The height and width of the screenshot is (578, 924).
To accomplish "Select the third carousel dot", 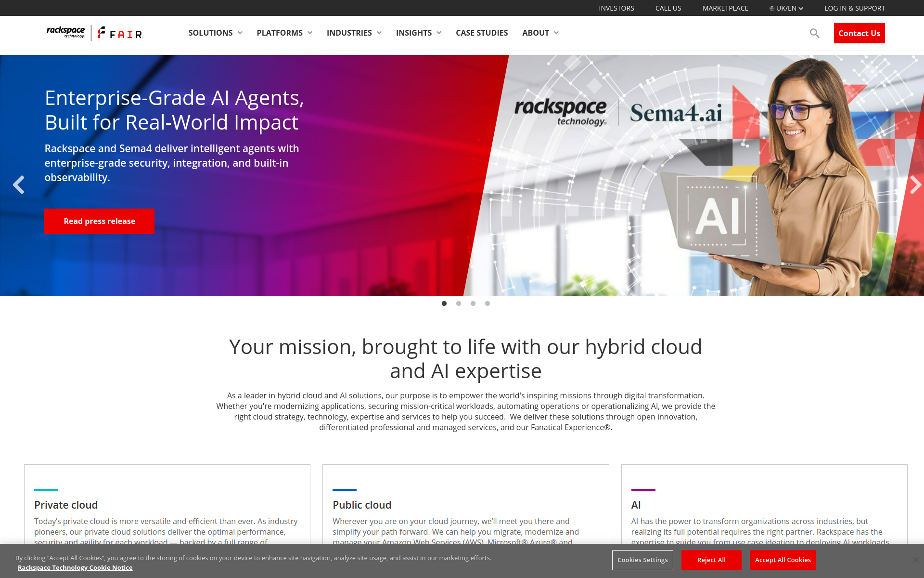I will click(473, 303).
